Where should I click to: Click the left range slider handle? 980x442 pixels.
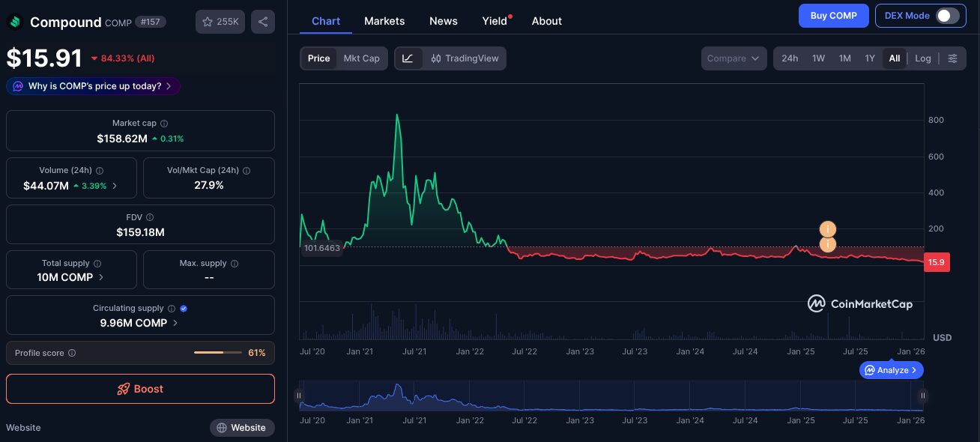[299, 396]
